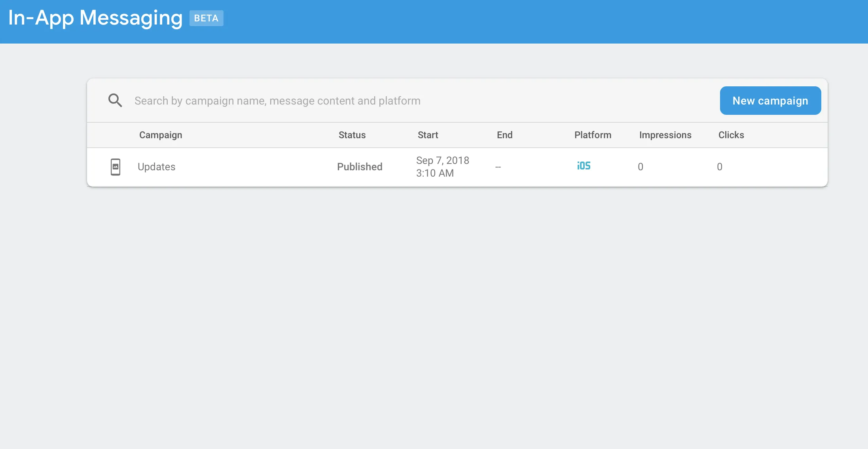Open the Updates campaign
Screen dimensions: 868x449
click(x=157, y=167)
